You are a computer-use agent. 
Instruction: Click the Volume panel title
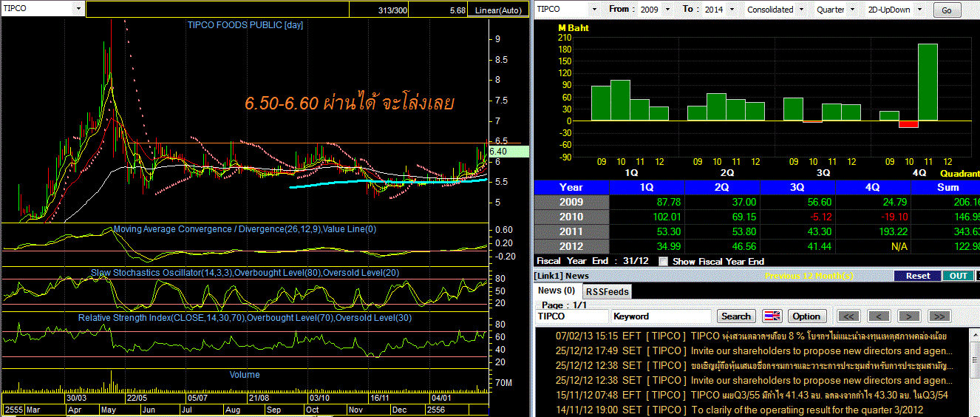(x=245, y=375)
